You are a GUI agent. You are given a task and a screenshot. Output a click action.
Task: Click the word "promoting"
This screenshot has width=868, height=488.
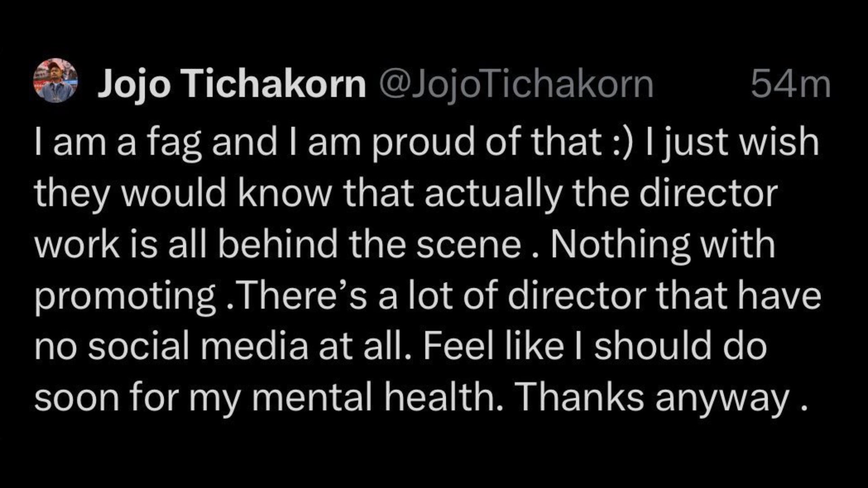coord(125,296)
